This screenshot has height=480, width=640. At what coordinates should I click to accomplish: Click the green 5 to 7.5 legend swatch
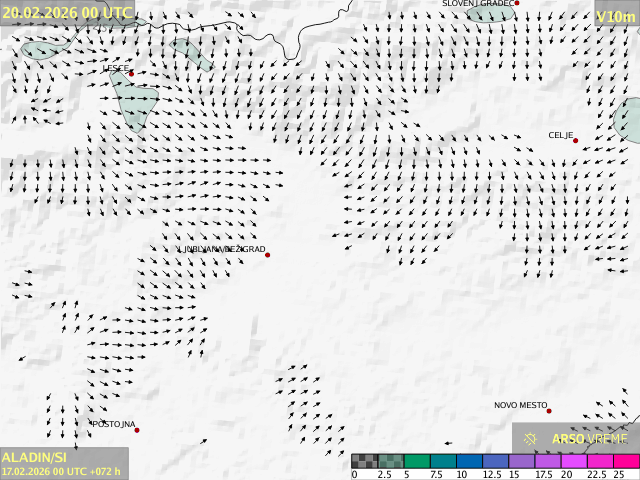[x=417, y=461]
